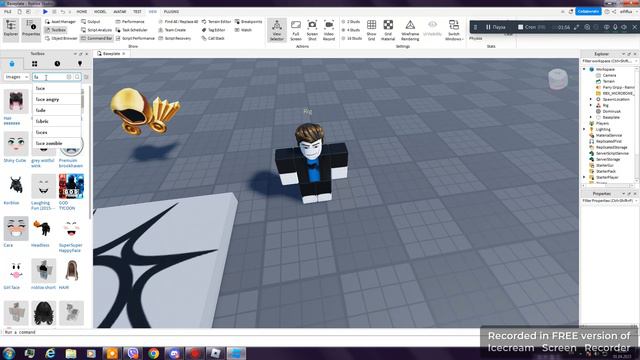
Task: Show the Output window
Action: 91,21
